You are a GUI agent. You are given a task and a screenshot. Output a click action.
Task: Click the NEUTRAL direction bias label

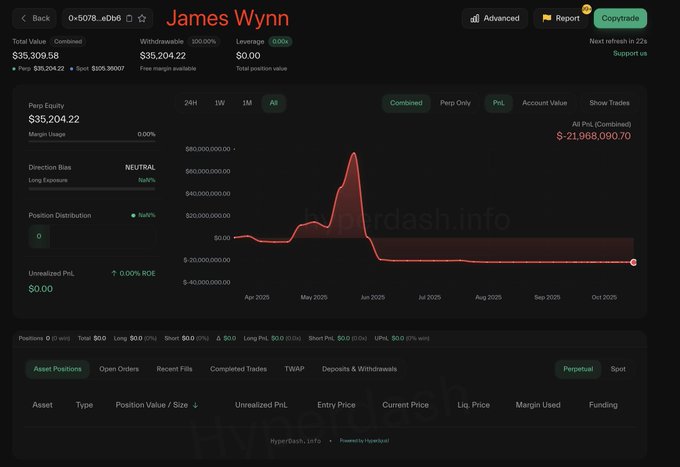pyautogui.click(x=140, y=167)
